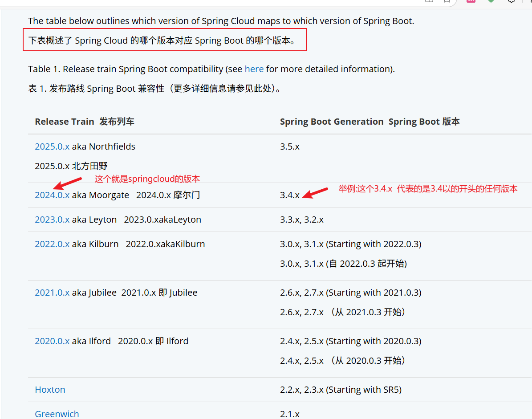Viewport: 532px width, 419px height.
Task: Open the 'here' link for detailed information
Action: click(x=254, y=69)
